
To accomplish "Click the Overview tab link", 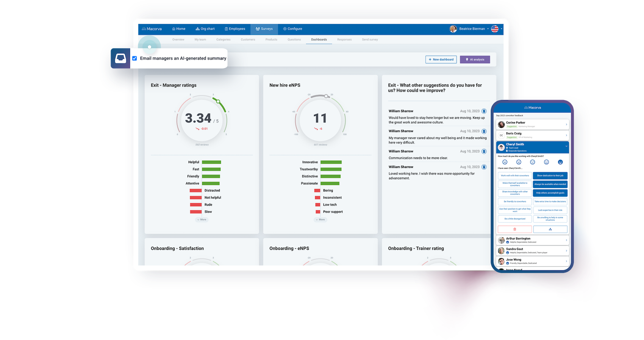I will click(178, 39).
